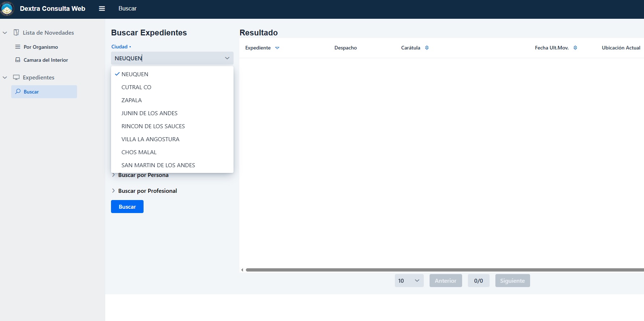Select the checked NEUQUEN option
Viewport: 644px width, 321px height.
(135, 74)
